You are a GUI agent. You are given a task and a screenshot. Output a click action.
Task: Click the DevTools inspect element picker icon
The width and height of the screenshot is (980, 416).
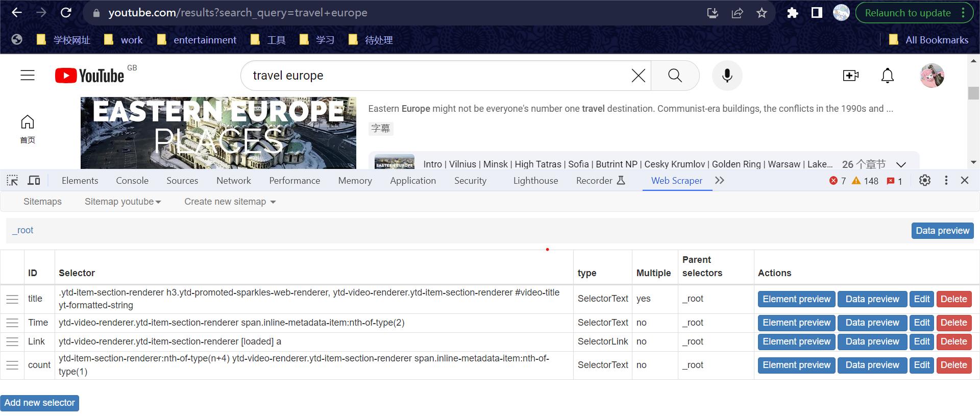(12, 180)
